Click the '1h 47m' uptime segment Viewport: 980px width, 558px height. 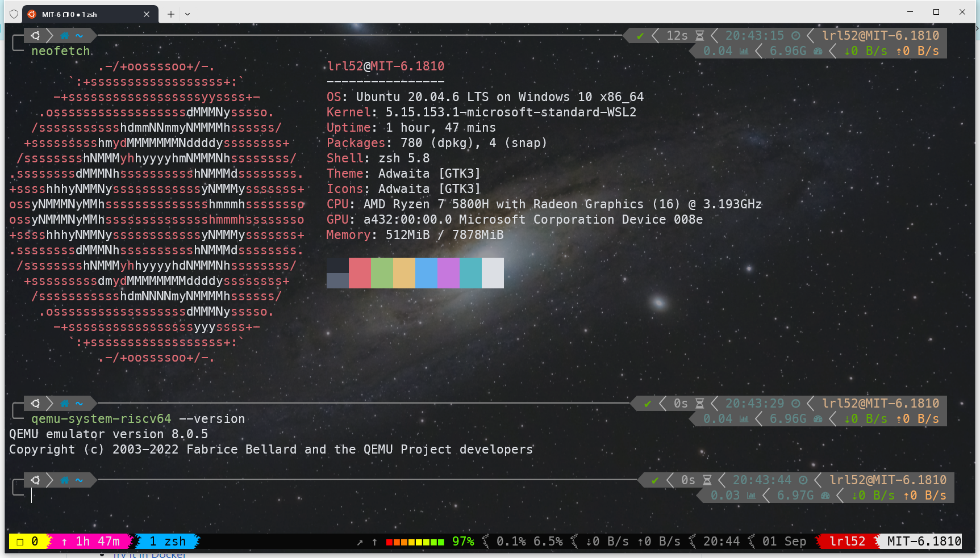click(91, 542)
